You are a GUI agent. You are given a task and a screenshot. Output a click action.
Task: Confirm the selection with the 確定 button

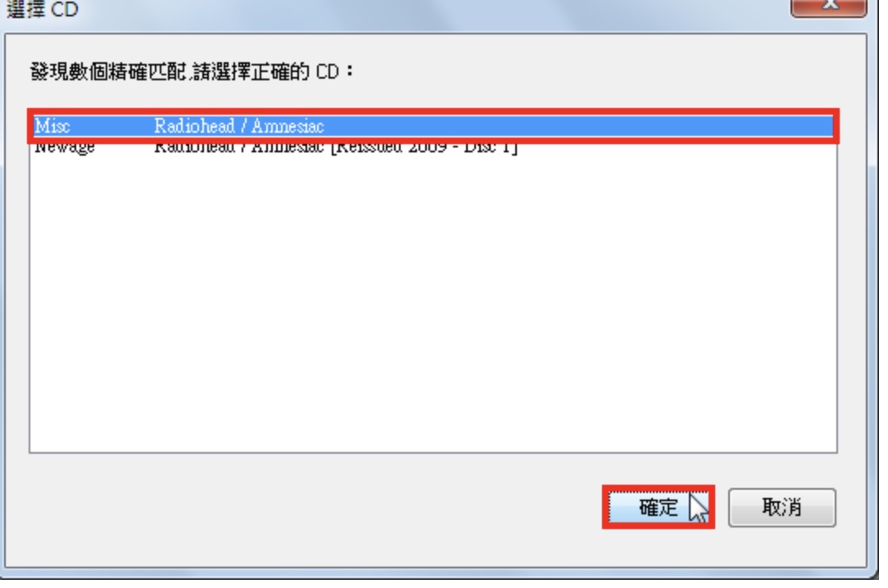tap(658, 507)
